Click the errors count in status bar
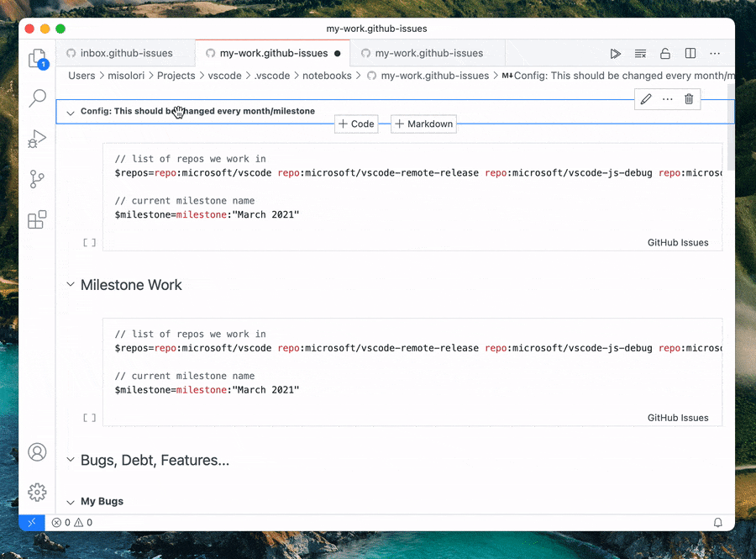 [60, 522]
